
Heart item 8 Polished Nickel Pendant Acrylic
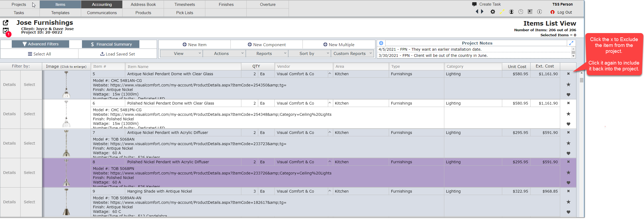coord(568,183)
